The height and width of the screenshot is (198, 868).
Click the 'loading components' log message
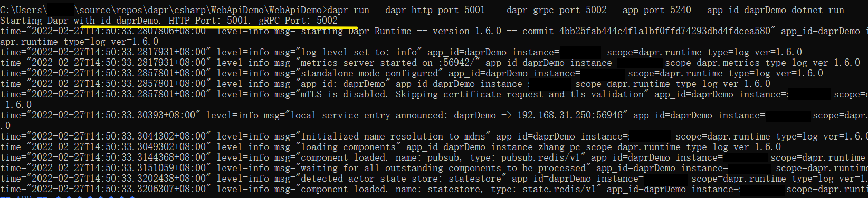pos(348,147)
